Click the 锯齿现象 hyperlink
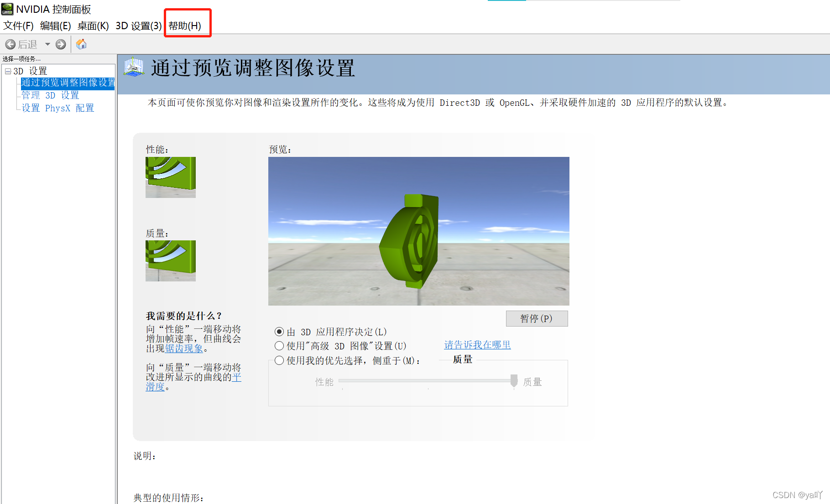 click(183, 348)
